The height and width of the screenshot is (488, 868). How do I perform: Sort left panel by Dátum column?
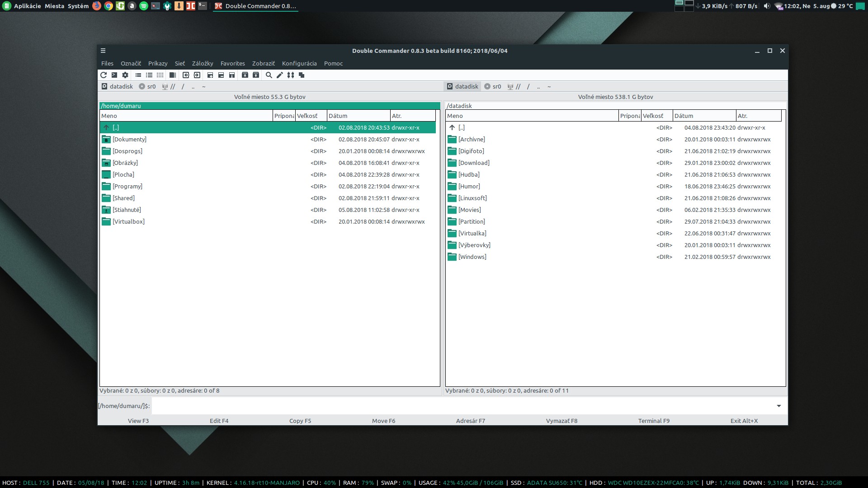click(359, 116)
